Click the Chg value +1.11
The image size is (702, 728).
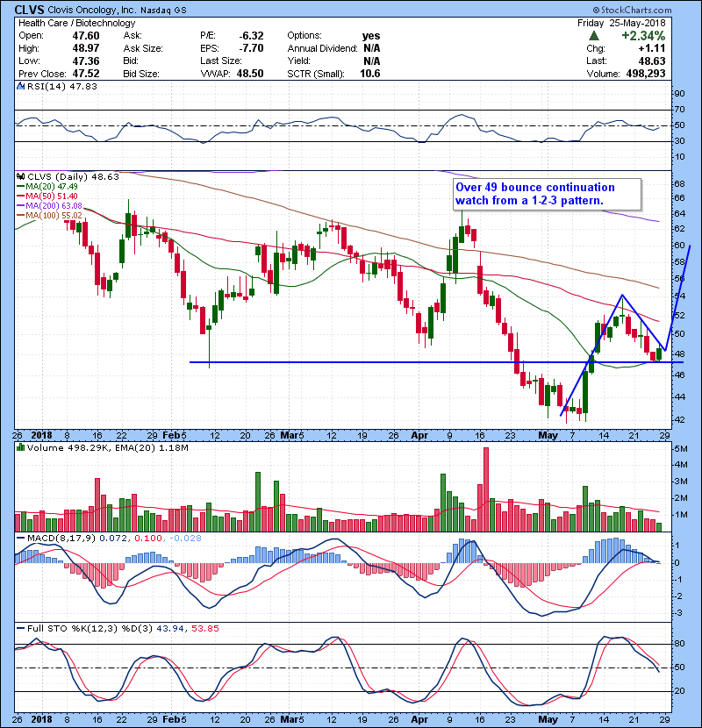click(x=652, y=48)
